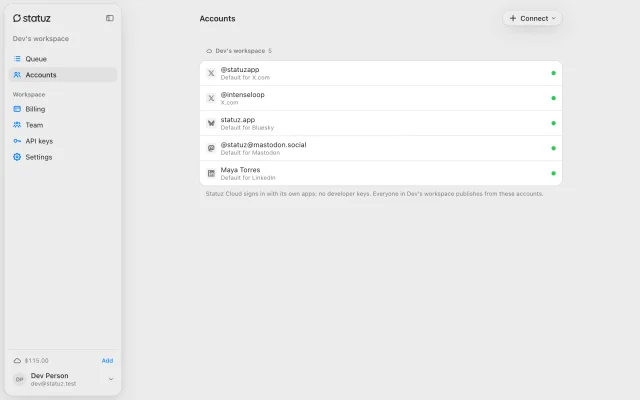
Task: Click the dev@statuz.test email
Action: pyautogui.click(x=53, y=384)
